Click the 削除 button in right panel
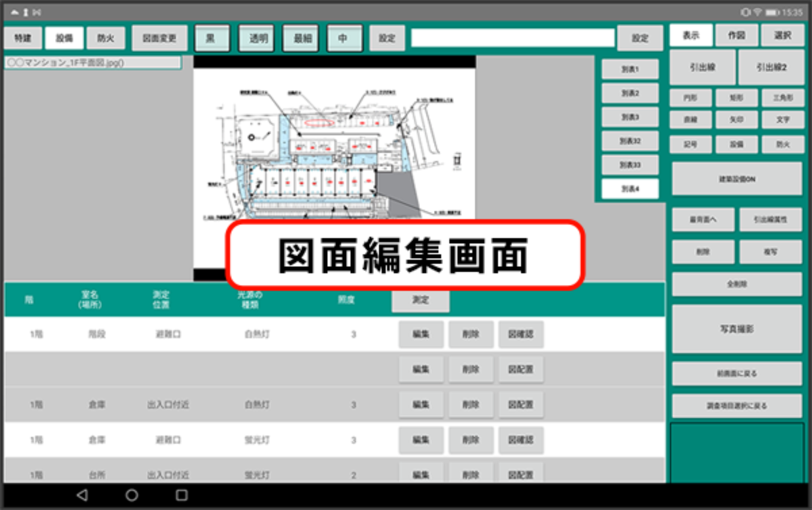812x510 pixels. coord(703,252)
